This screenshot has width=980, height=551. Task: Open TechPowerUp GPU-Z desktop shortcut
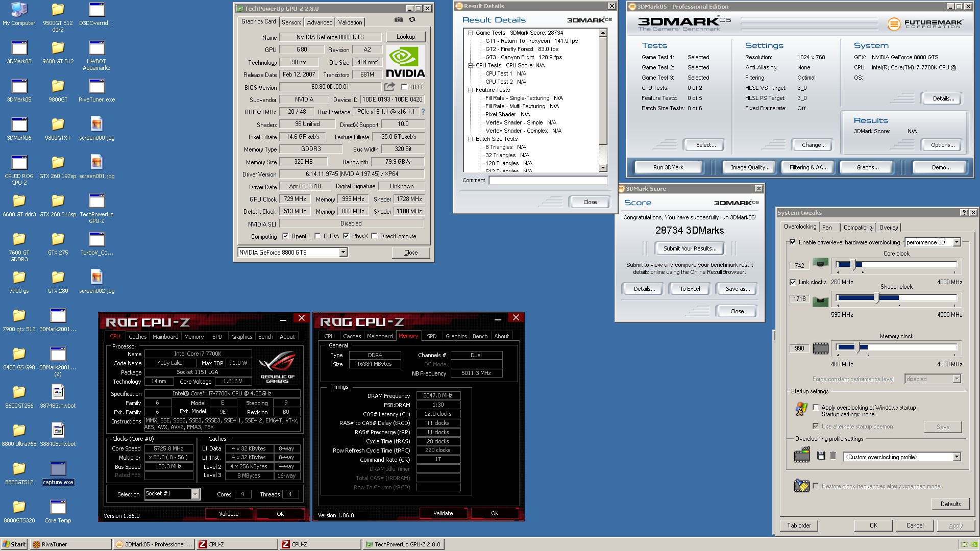point(96,209)
